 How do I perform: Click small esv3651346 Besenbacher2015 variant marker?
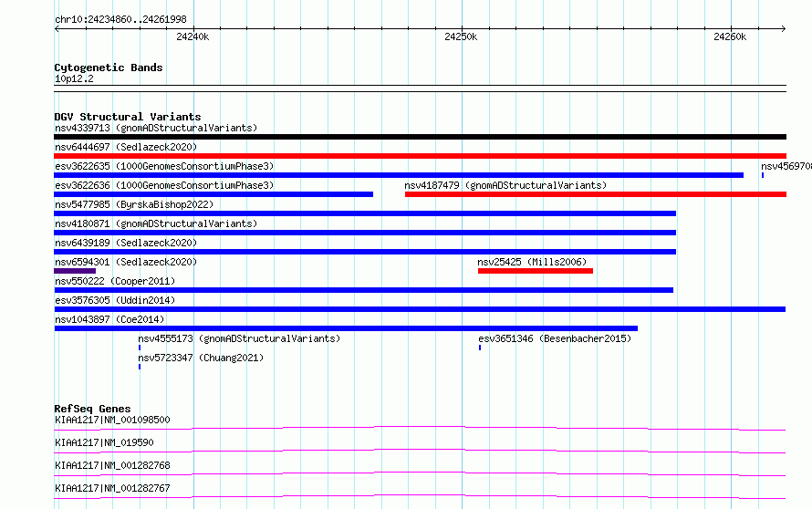pyautogui.click(x=480, y=348)
